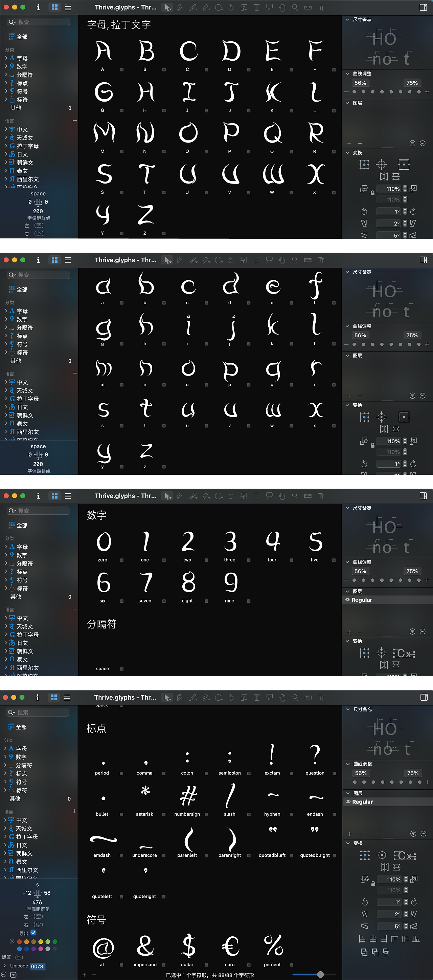Viewport: 433px width, 980px height.
Task: Click glyph size slider at bottom of 标点 window
Action: (314, 974)
